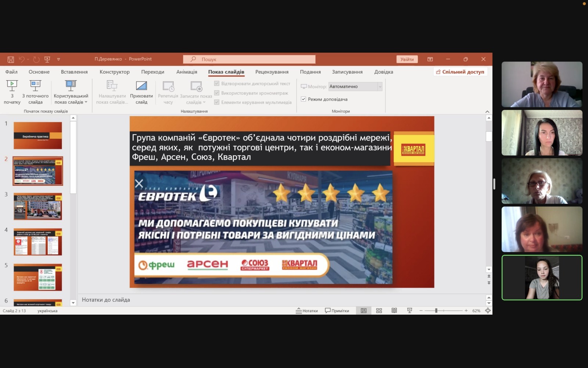
Task: Open the Довідка tab
Action: (x=384, y=72)
